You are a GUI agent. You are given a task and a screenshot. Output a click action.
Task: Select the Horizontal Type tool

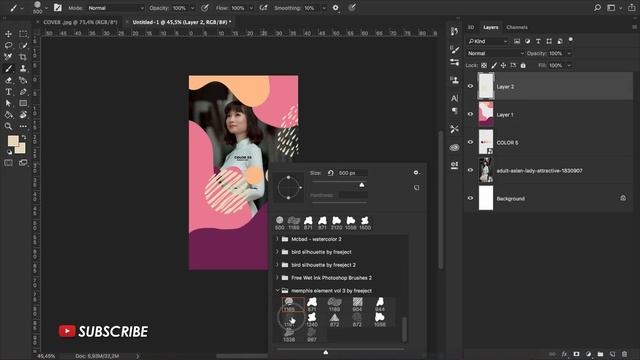tap(8, 92)
